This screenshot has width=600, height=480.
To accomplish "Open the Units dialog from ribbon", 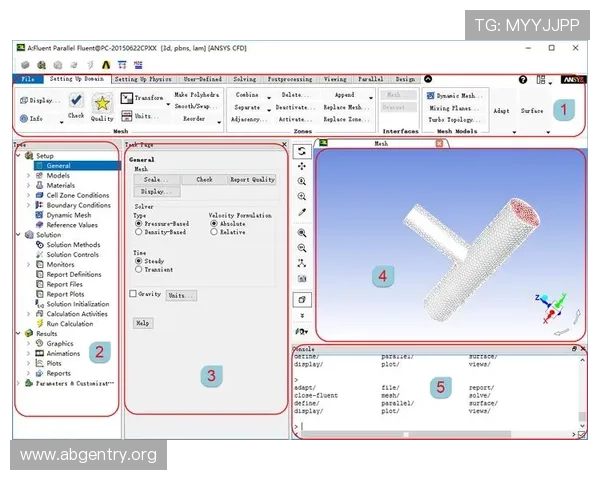I will point(140,116).
